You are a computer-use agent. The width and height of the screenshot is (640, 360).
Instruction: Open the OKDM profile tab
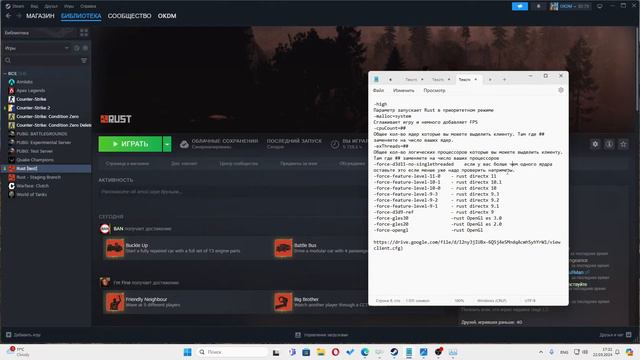point(167,16)
